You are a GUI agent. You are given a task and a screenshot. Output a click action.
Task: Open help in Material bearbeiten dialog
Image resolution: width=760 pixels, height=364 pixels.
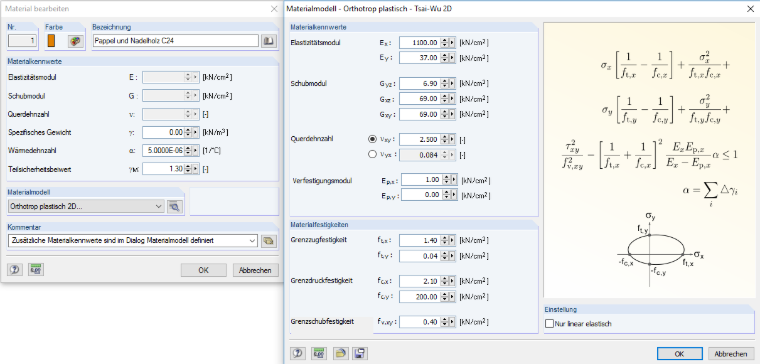coord(14,270)
